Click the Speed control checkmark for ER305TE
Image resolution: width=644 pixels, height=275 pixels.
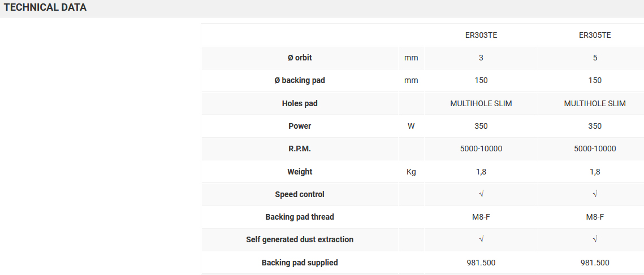pyautogui.click(x=595, y=194)
